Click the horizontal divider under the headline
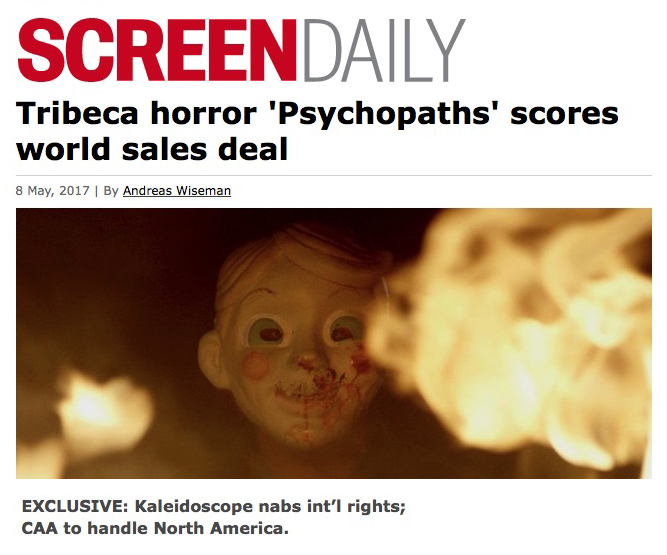The height and width of the screenshot is (555, 667). (334, 175)
